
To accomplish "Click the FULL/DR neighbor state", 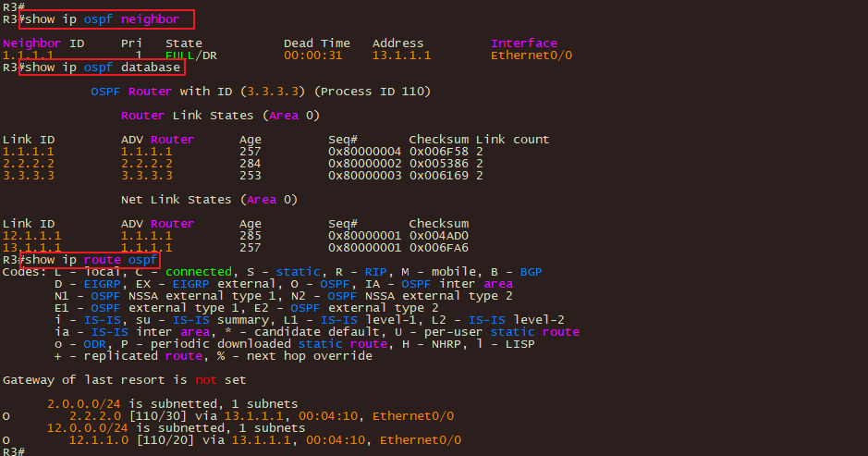I will pyautogui.click(x=191, y=55).
